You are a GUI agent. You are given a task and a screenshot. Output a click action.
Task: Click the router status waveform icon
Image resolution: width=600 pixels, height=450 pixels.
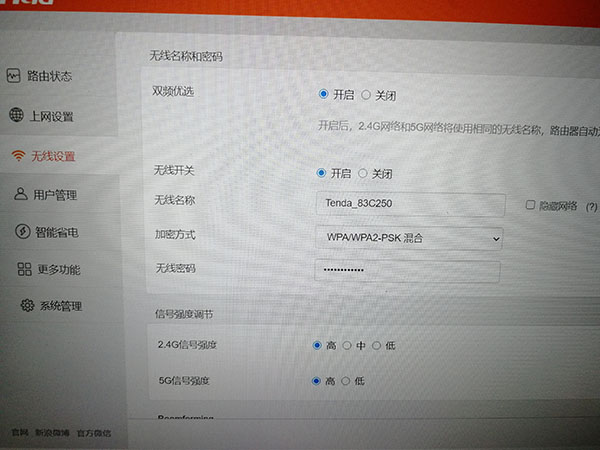pyautogui.click(x=13, y=76)
